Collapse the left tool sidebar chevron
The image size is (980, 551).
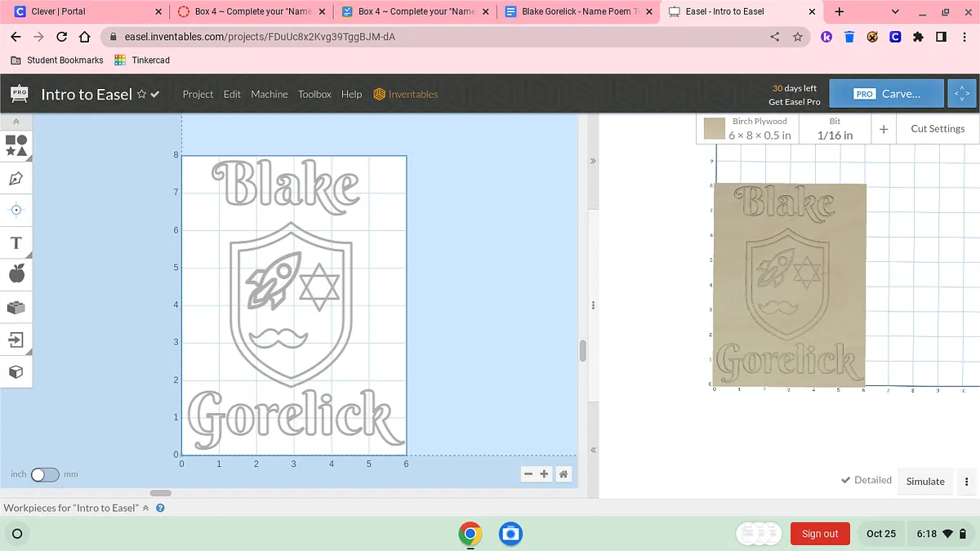point(16,122)
